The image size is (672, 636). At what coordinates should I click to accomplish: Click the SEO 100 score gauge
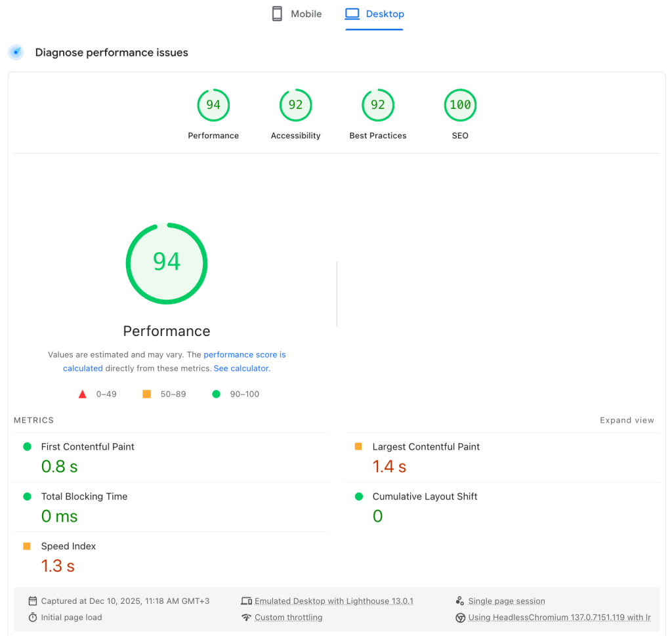tap(460, 106)
